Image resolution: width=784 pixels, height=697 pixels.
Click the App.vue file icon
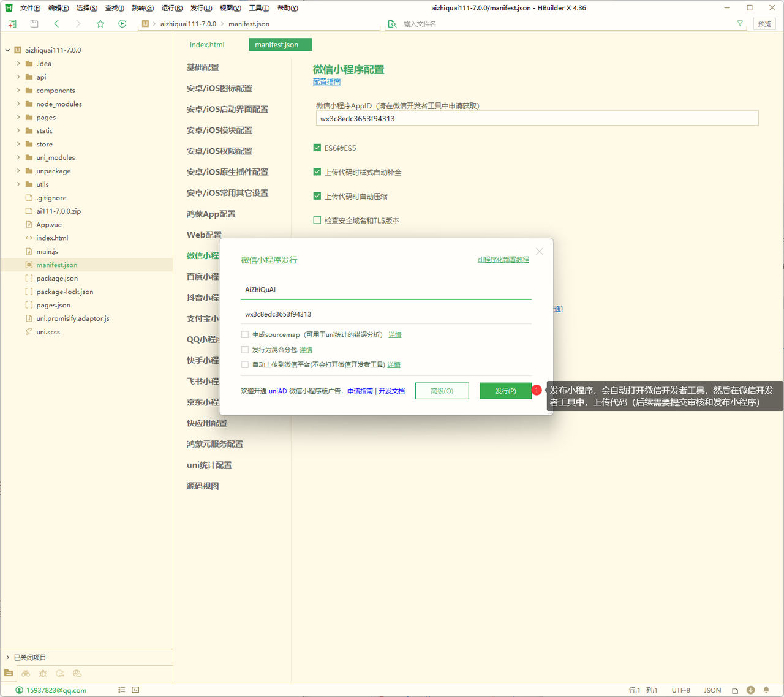point(29,225)
